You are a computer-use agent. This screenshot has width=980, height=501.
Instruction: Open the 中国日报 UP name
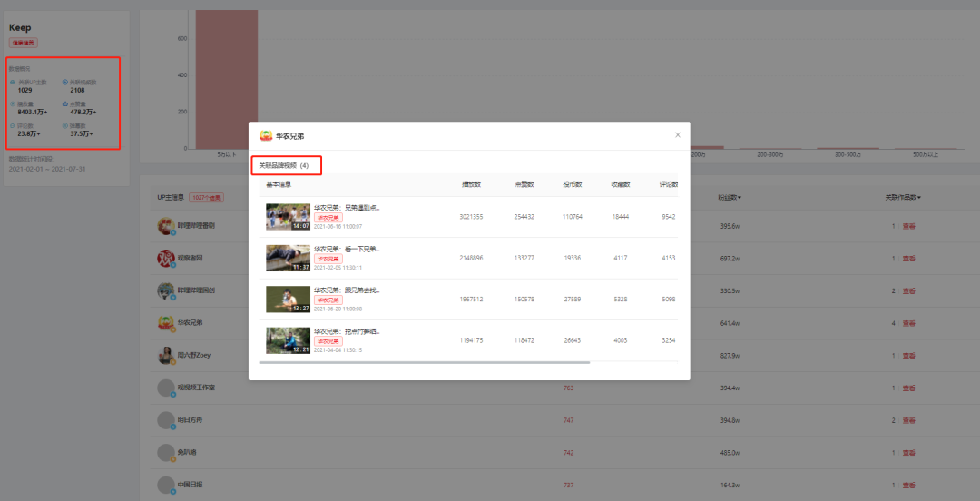(x=190, y=485)
